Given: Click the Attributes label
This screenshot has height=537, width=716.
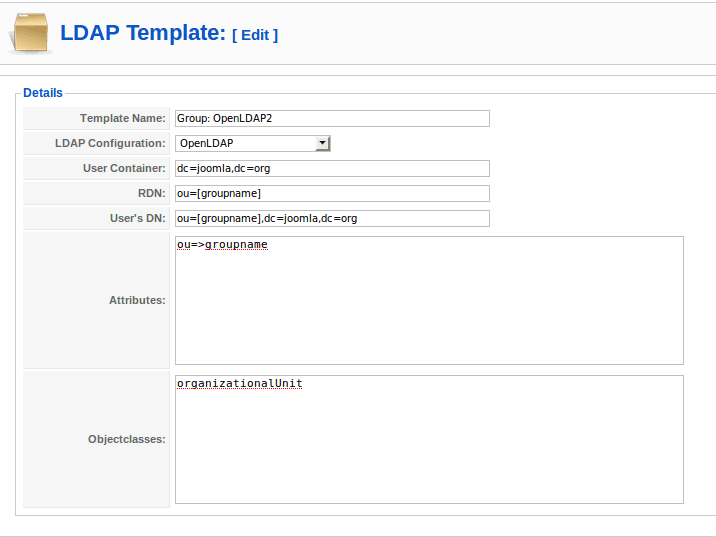Looking at the screenshot, I should pyautogui.click(x=137, y=300).
